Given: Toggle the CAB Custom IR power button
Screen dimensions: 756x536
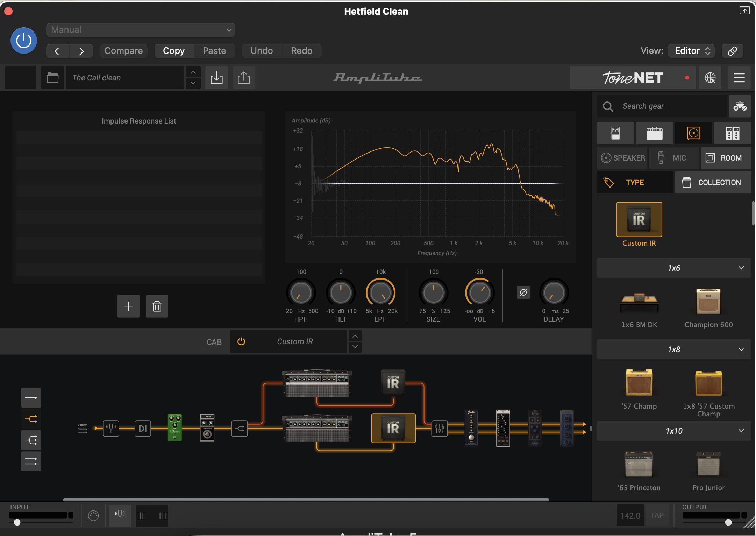Looking at the screenshot, I should point(241,341).
